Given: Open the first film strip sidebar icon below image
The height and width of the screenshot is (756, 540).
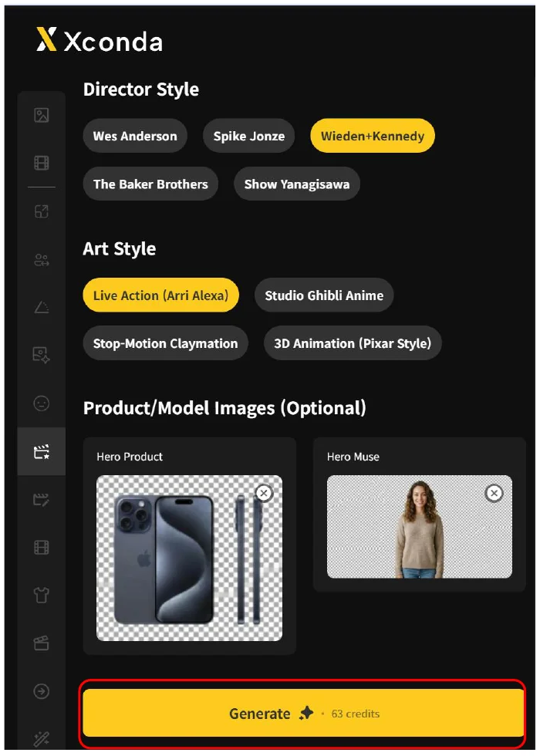Looking at the screenshot, I should (42, 163).
